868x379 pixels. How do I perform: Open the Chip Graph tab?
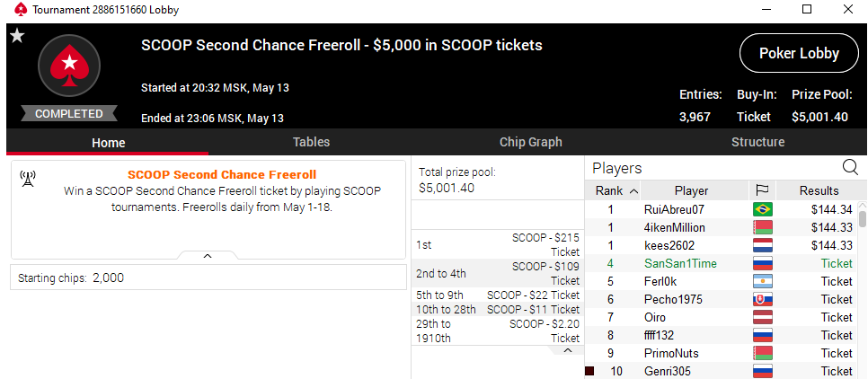coord(530,142)
